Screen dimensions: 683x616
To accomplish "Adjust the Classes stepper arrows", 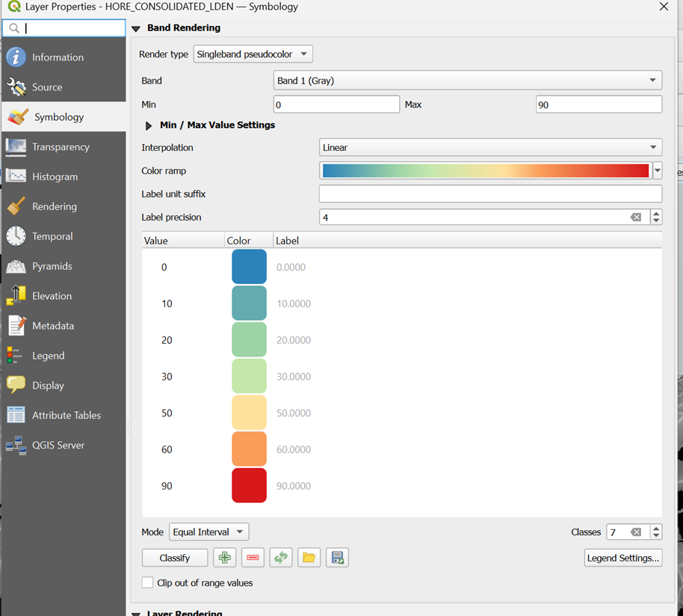I will coord(656,532).
